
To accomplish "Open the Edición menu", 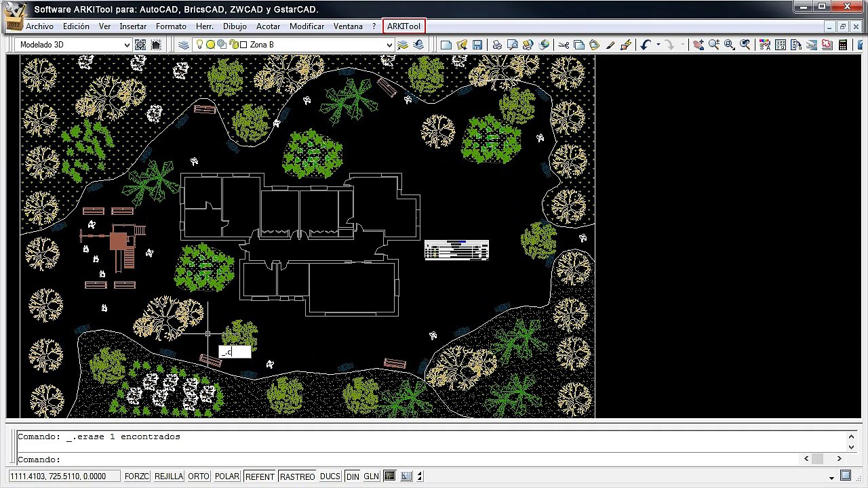I will tap(76, 26).
